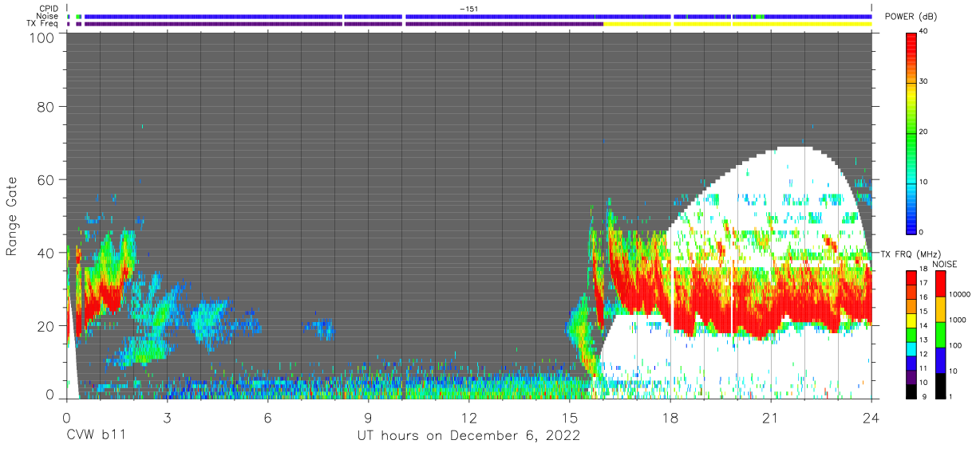980x452 pixels.
Task: Click the red swatch in the NOISE legend
Action: click(x=939, y=284)
